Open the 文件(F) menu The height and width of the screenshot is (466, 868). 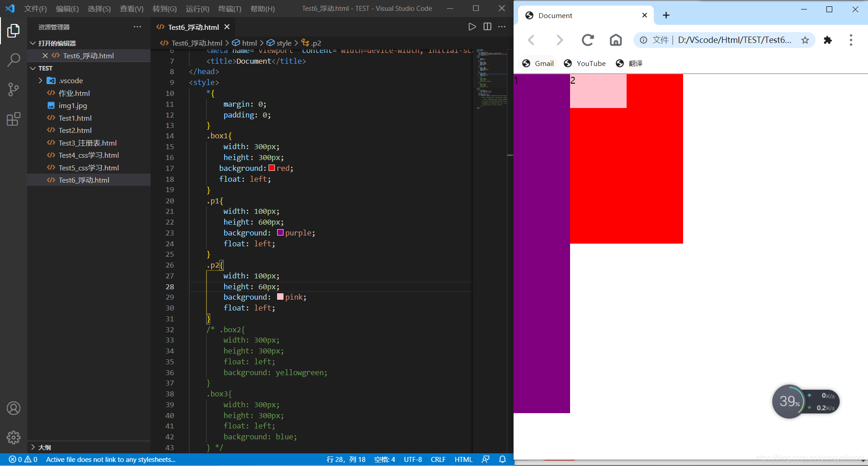point(36,9)
